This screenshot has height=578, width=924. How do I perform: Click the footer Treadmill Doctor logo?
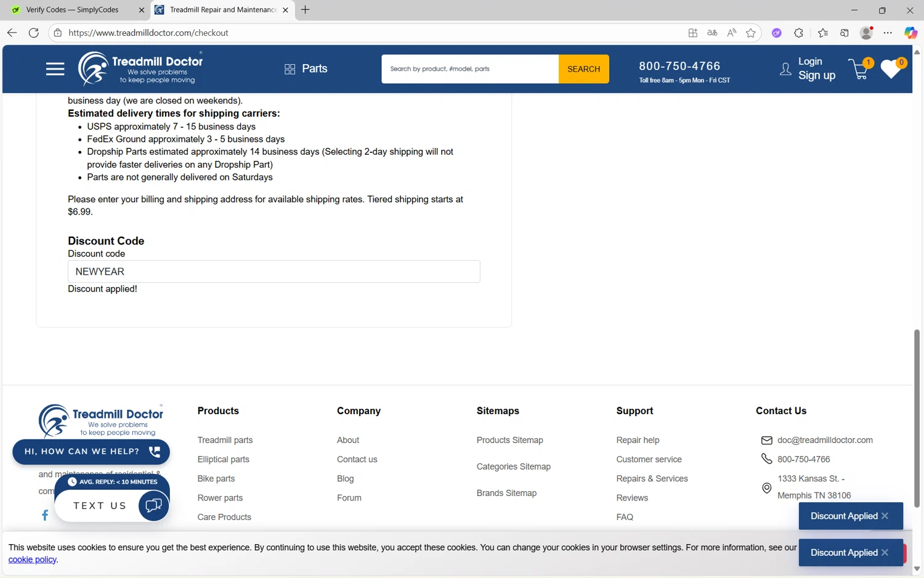101,420
